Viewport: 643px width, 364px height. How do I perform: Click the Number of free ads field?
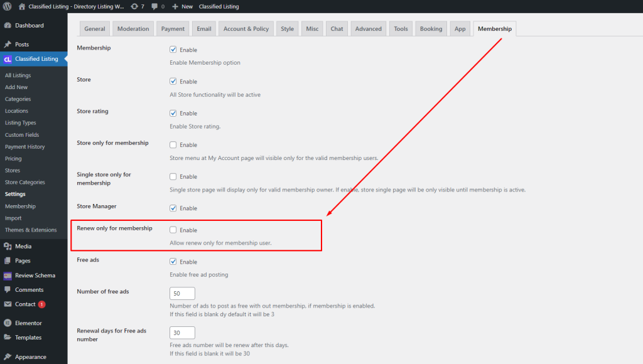183,294
